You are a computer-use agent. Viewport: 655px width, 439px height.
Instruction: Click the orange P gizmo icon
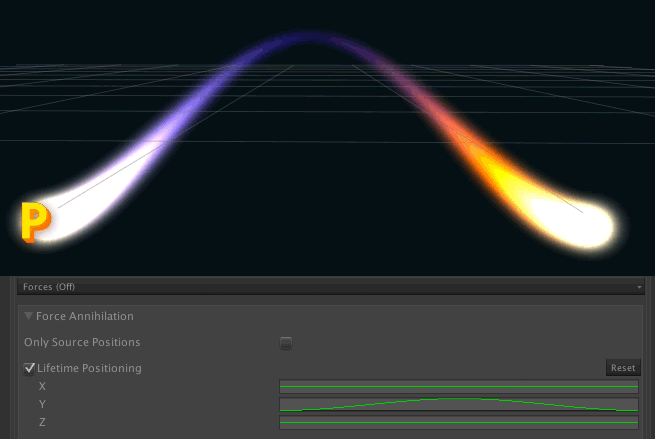click(x=35, y=222)
